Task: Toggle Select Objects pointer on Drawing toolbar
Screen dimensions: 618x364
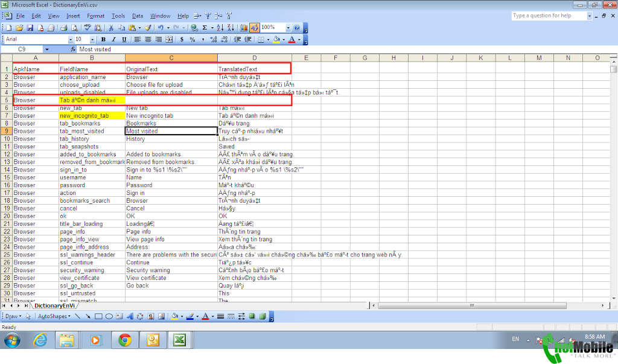Action: coord(28,316)
